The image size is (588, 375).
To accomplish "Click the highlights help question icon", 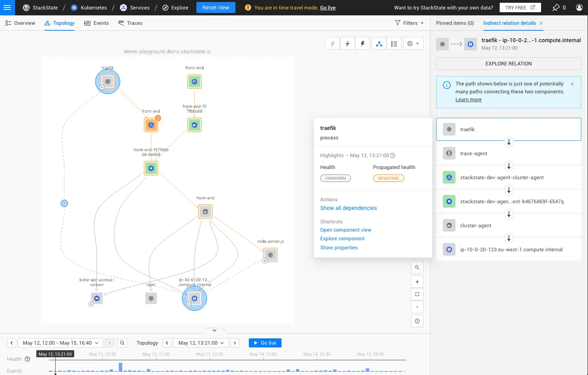I will pyautogui.click(x=393, y=156).
